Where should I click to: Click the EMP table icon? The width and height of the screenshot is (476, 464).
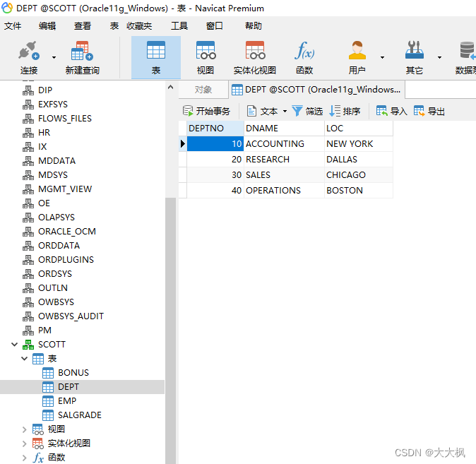point(48,401)
